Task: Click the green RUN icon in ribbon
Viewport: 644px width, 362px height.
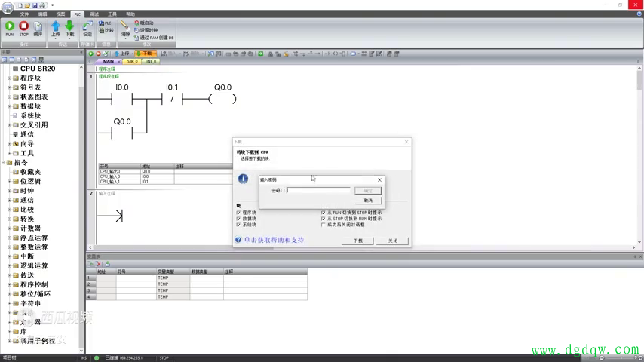Action: click(x=9, y=27)
